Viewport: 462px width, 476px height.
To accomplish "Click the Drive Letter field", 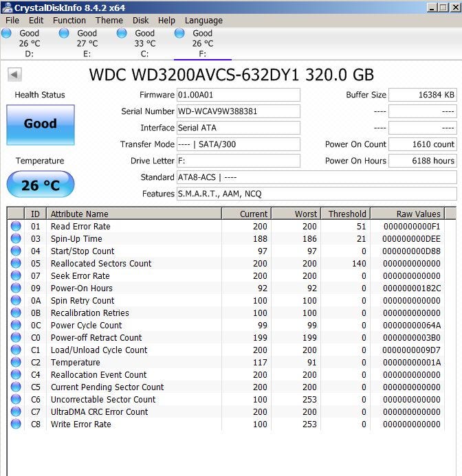I will [x=239, y=161].
